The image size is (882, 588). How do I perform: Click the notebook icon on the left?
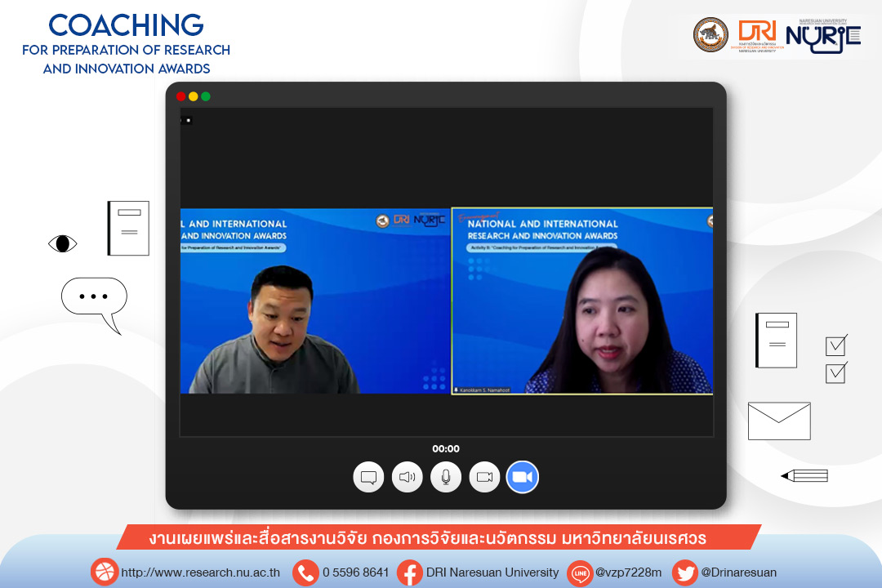128,228
